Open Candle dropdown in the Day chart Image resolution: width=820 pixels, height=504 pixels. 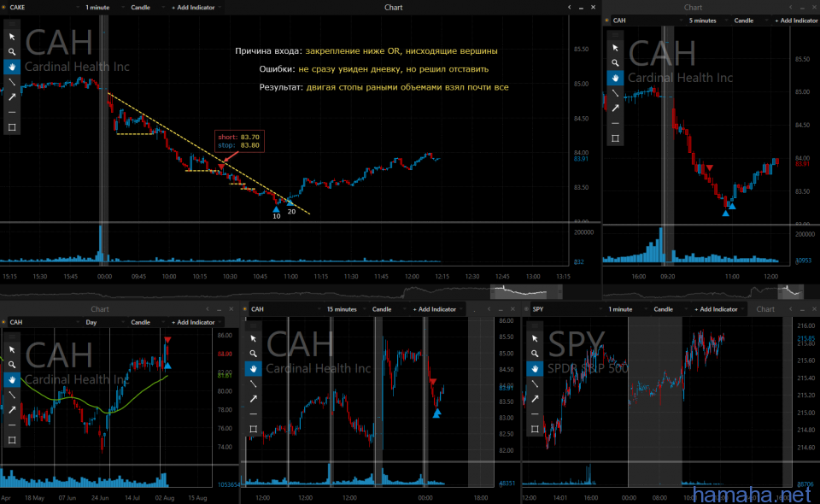(146, 322)
